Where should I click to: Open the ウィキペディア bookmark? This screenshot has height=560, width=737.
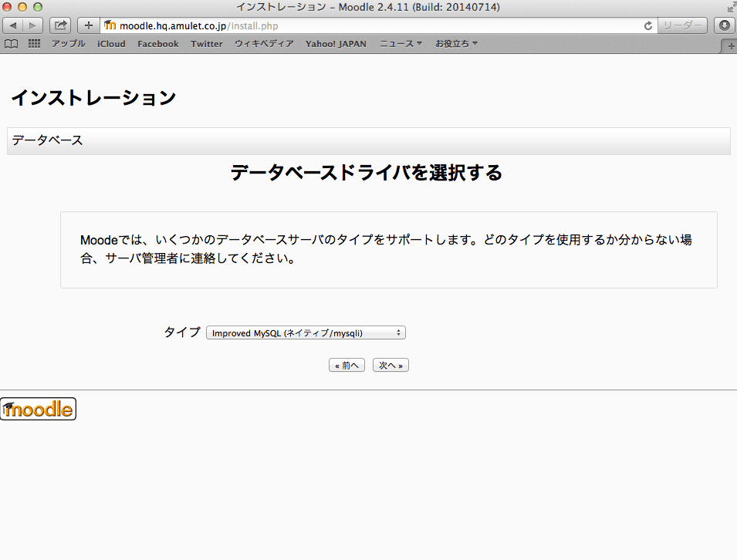(264, 44)
